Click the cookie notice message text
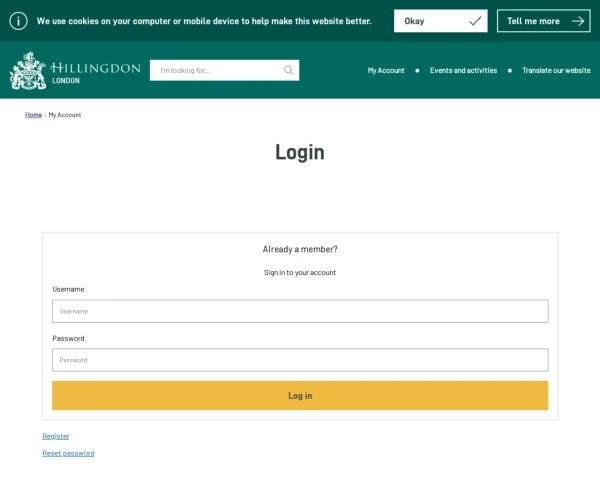The image size is (600, 480). coord(204,21)
